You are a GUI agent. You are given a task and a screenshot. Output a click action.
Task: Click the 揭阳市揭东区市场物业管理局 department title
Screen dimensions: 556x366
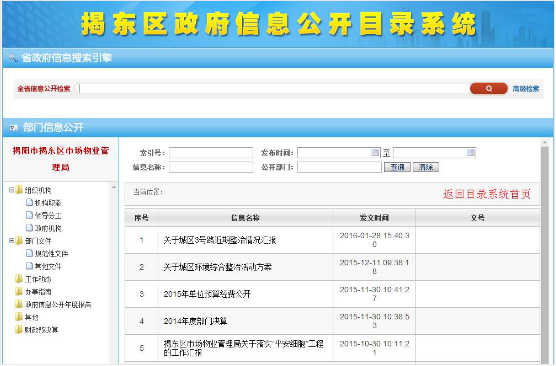61,159
